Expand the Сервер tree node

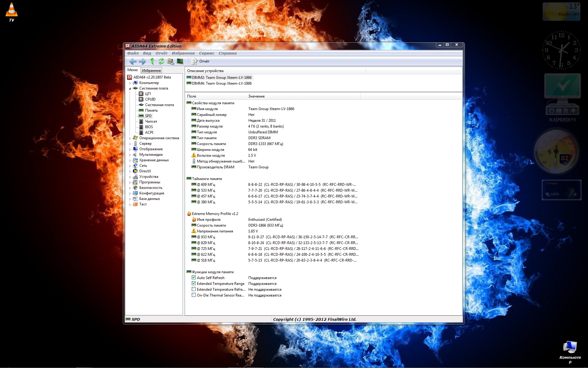tap(130, 144)
